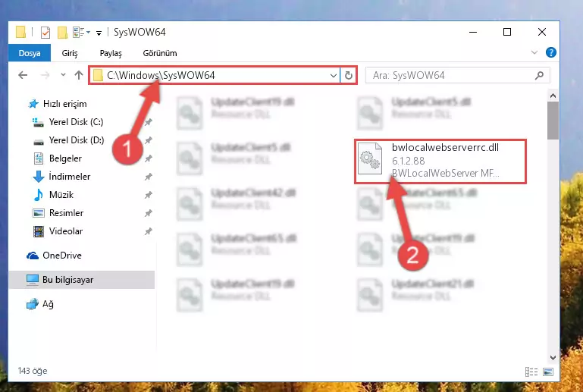Click the 143 öğe status text
The height and width of the screenshot is (392, 583).
pos(33,371)
